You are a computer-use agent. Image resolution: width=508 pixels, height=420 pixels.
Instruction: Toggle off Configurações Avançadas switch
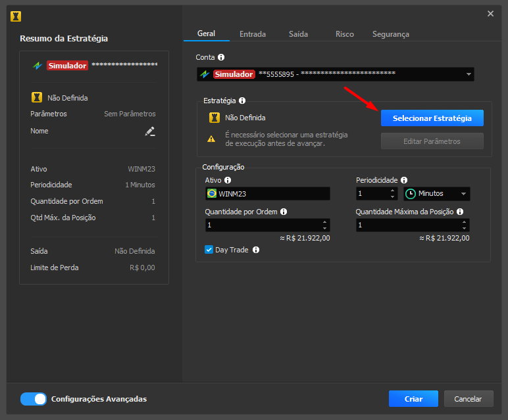(34, 399)
